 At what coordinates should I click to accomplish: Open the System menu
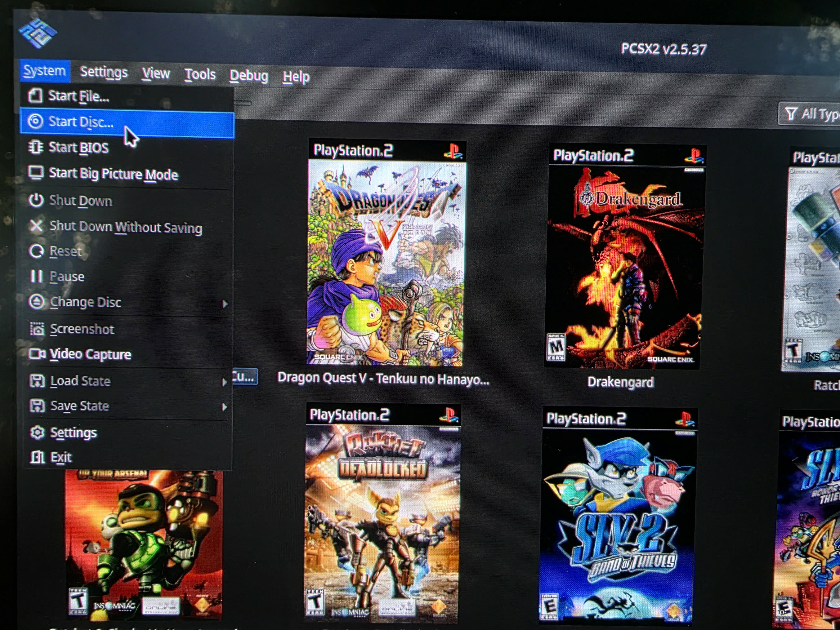[45, 71]
